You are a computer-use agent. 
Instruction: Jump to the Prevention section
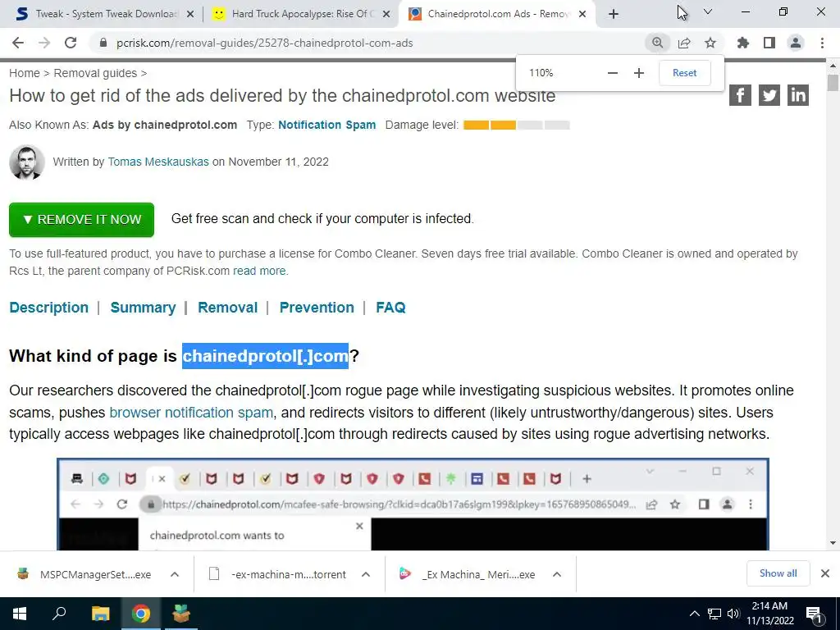(317, 308)
